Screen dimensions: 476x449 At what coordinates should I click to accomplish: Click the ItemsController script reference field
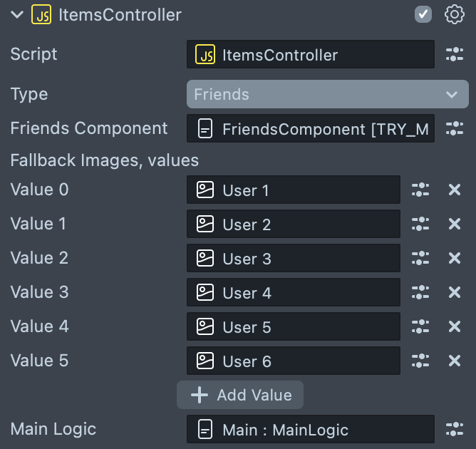(x=310, y=54)
